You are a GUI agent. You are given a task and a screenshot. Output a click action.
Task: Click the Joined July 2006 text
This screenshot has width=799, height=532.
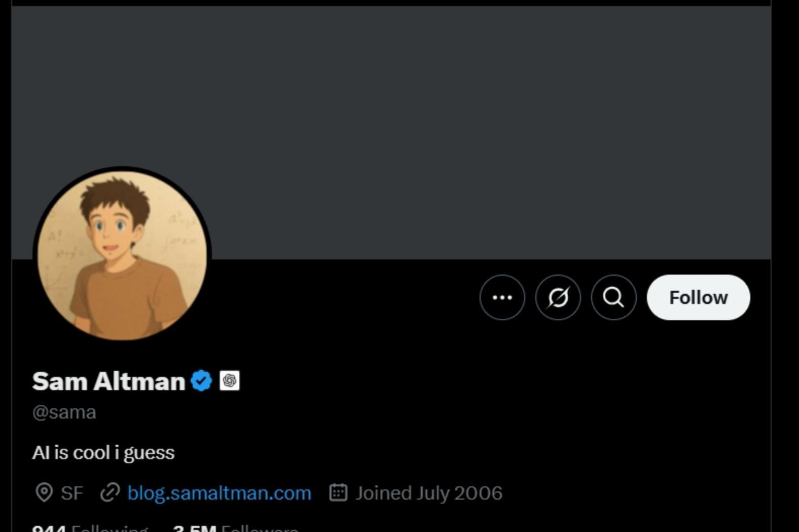pos(429,493)
